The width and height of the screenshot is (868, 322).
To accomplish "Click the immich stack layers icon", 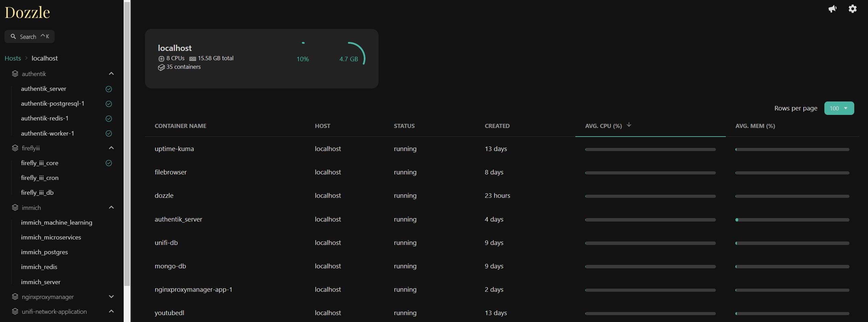I will tap(15, 207).
